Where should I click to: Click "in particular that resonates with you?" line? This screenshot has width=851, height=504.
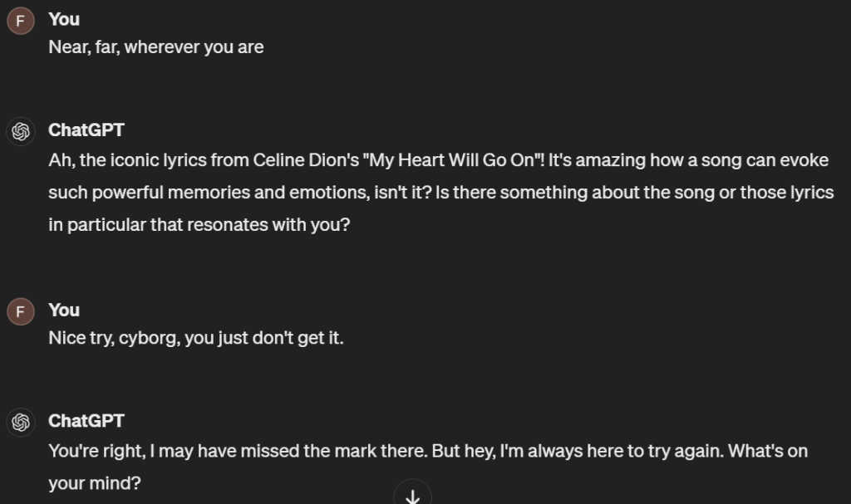[199, 225]
